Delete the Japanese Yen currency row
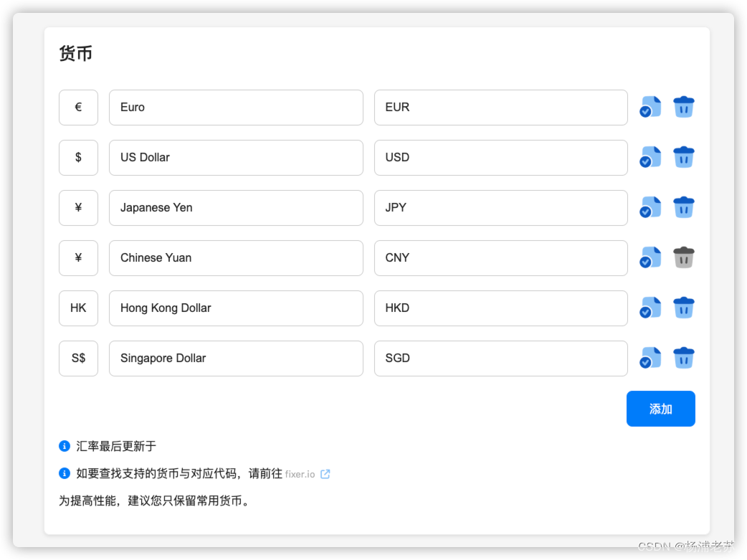 click(684, 207)
